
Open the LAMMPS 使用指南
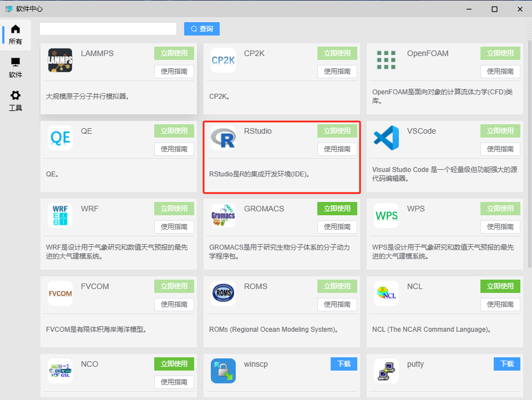174,72
